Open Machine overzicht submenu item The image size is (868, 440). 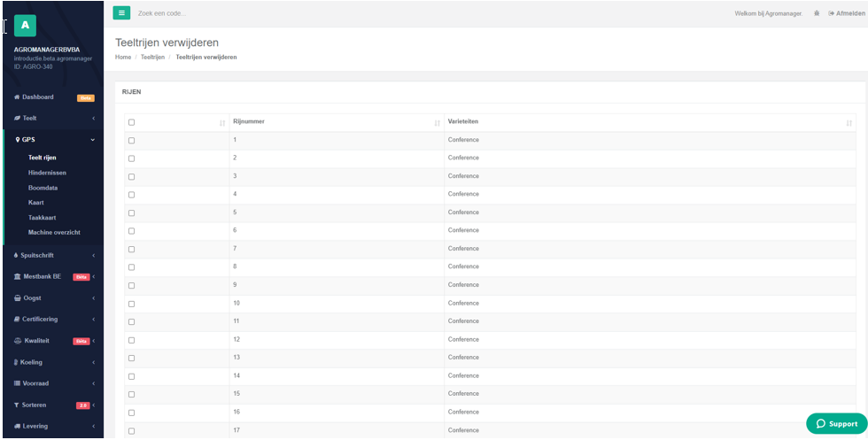click(54, 233)
